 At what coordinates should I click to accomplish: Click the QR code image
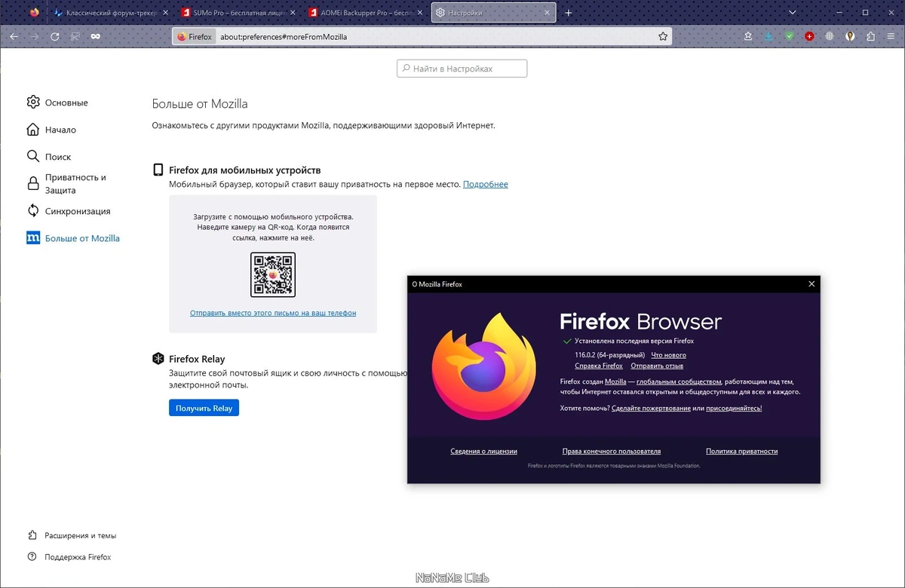tap(273, 275)
